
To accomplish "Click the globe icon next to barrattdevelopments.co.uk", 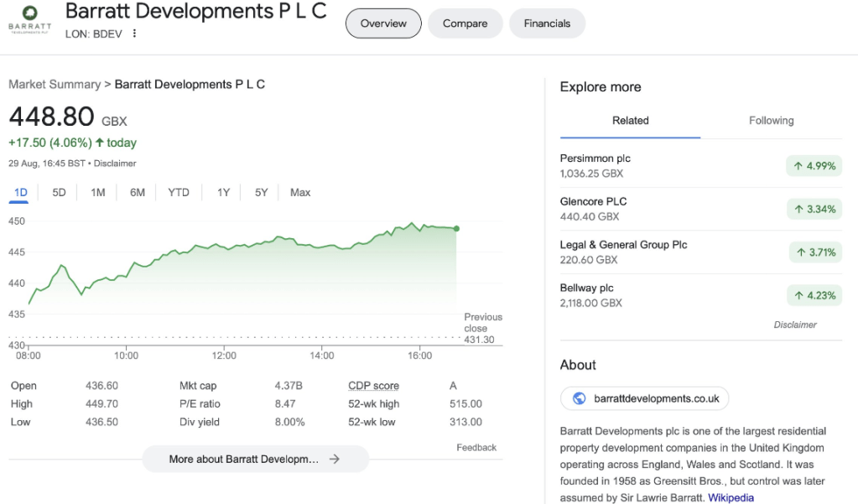I will tap(579, 398).
